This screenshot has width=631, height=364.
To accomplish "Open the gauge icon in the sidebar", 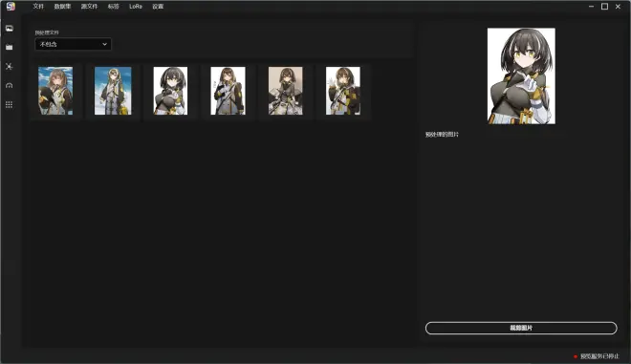I will [10, 85].
